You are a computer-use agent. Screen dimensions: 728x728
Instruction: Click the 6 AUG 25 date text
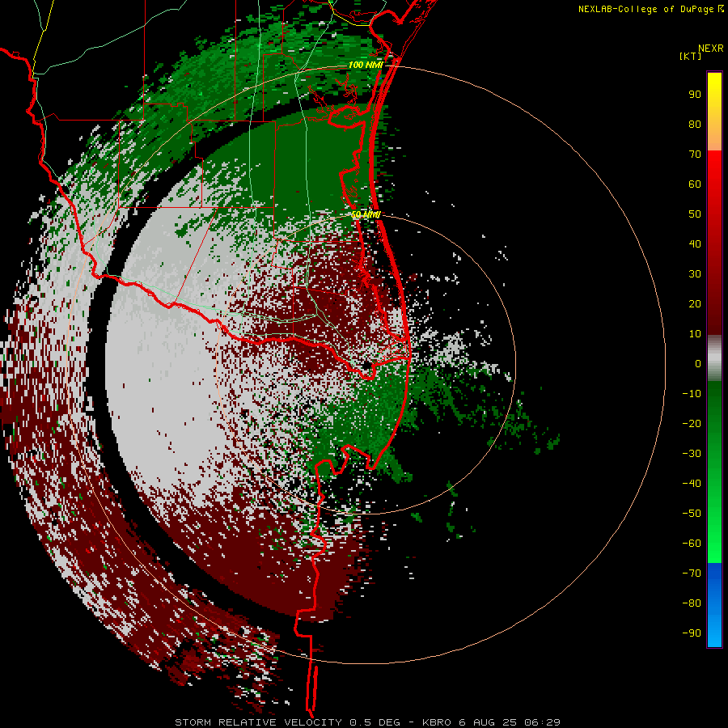click(488, 722)
